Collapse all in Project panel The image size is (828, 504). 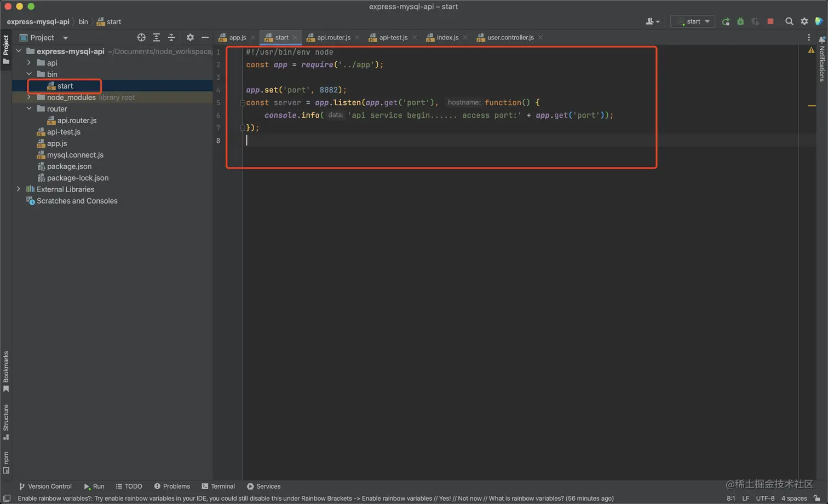tap(171, 37)
